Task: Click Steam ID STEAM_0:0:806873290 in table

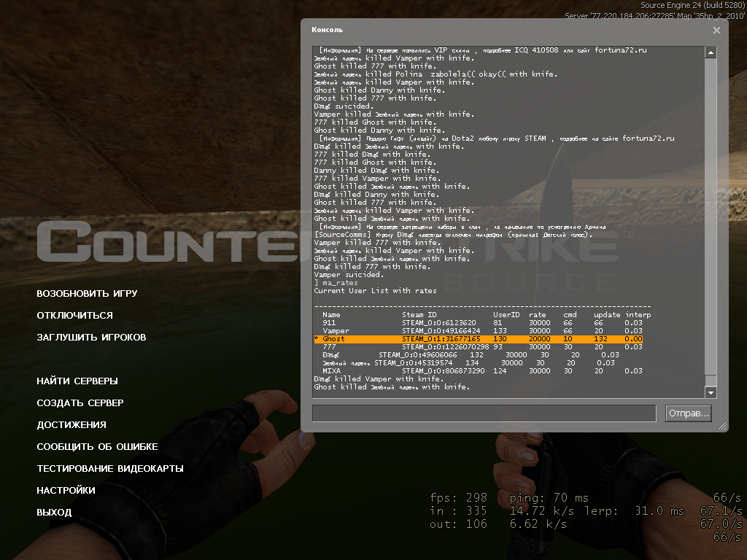Action: click(444, 371)
